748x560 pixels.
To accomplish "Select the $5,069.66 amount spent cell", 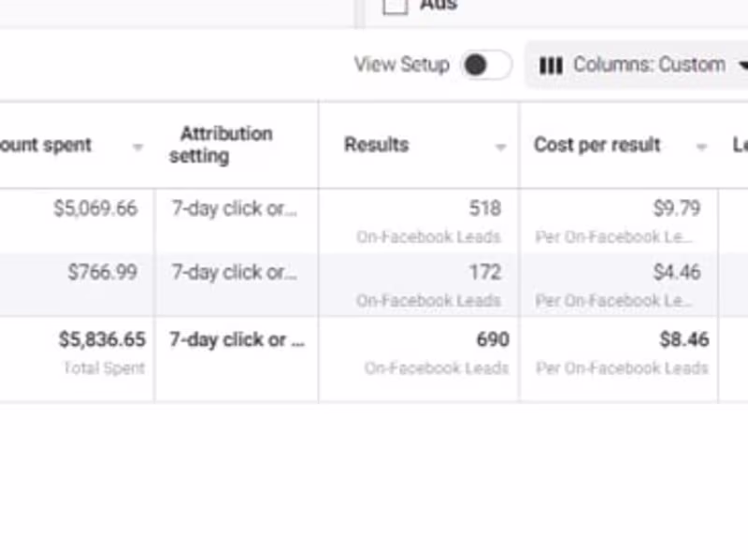I will pos(95,208).
